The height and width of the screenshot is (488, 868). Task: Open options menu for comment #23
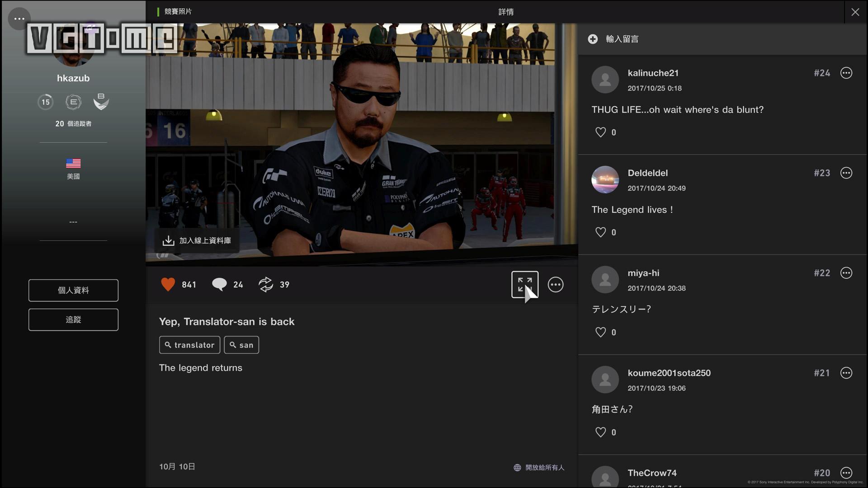846,173
